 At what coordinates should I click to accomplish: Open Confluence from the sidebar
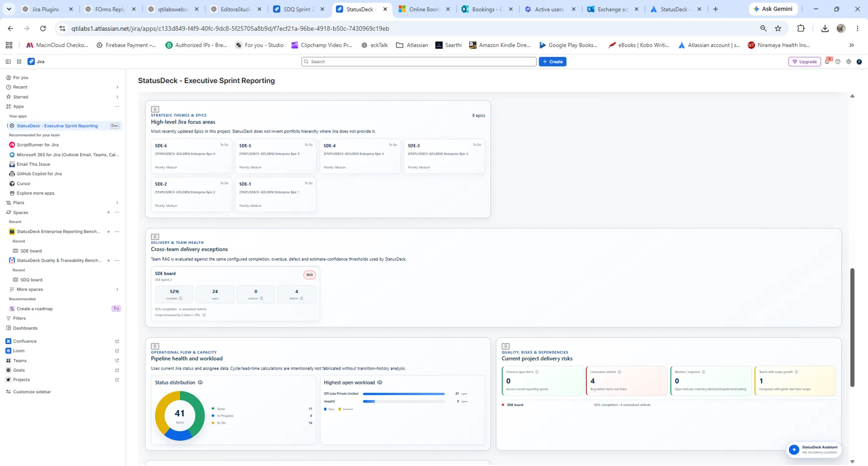pyautogui.click(x=25, y=341)
